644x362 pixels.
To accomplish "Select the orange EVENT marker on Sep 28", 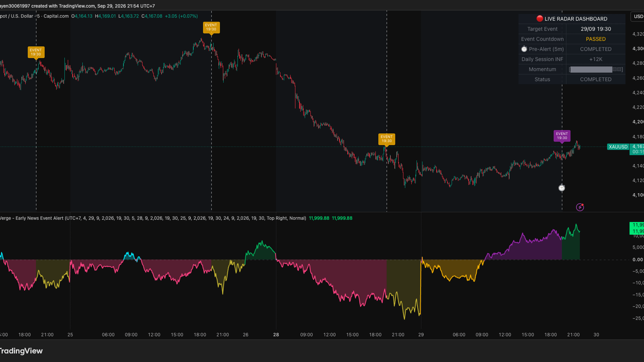I will tap(387, 139).
